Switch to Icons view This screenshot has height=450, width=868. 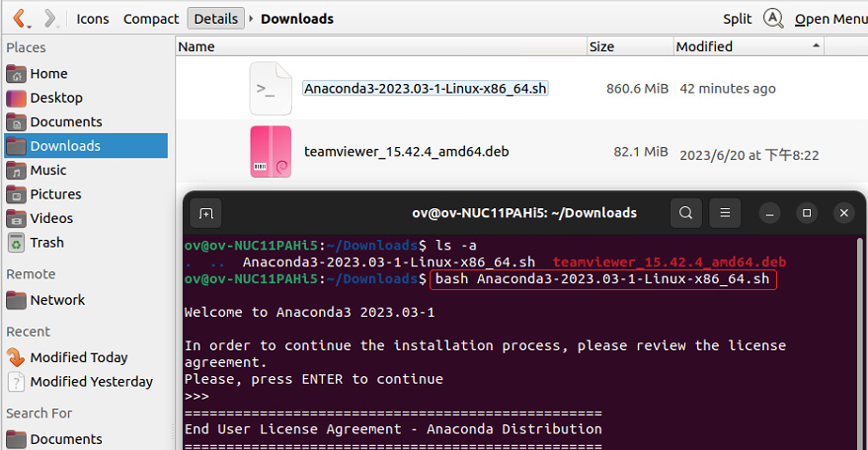(x=93, y=19)
